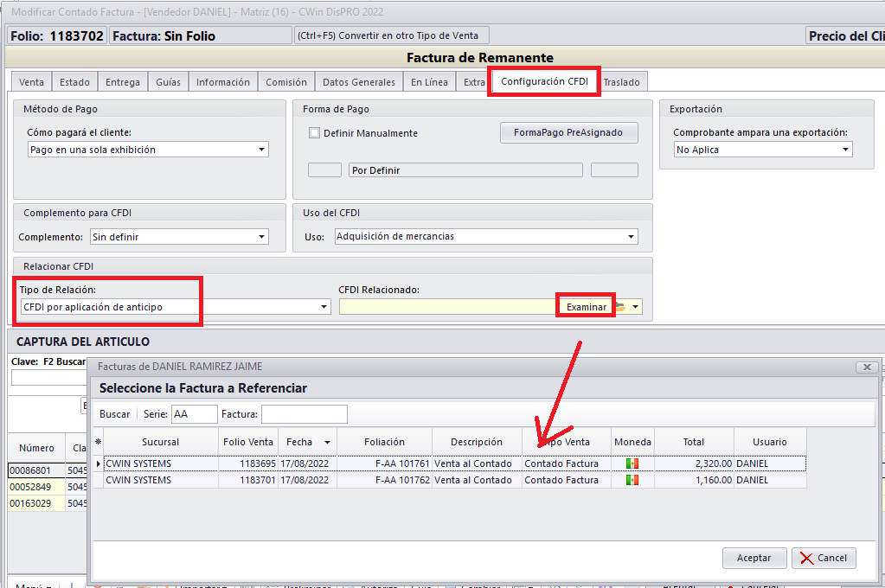The height and width of the screenshot is (588, 885).
Task: Open the Uso del CFDI dropdown
Action: pyautogui.click(x=632, y=237)
